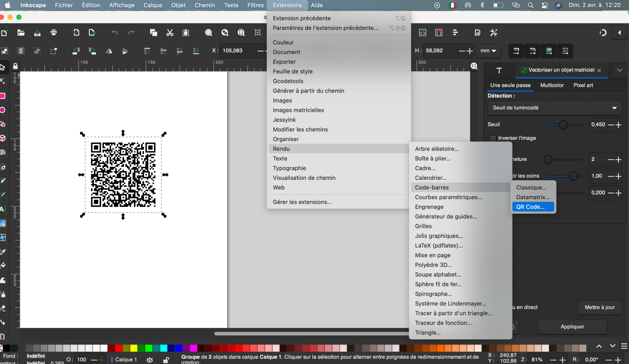Click the X position field 105,083

tap(238, 51)
